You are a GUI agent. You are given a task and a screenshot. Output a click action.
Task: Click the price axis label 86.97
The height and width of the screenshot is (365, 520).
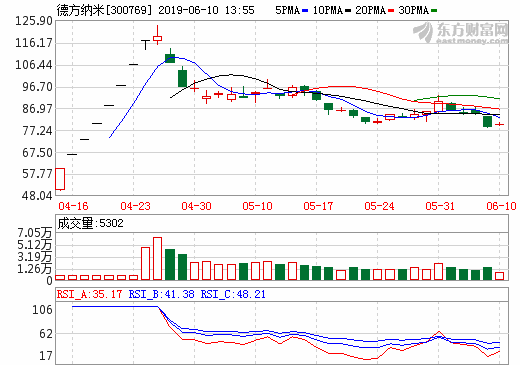(x=37, y=109)
